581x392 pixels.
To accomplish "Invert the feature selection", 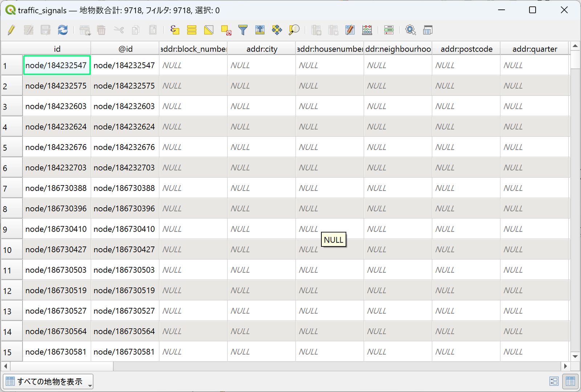I will [x=209, y=30].
